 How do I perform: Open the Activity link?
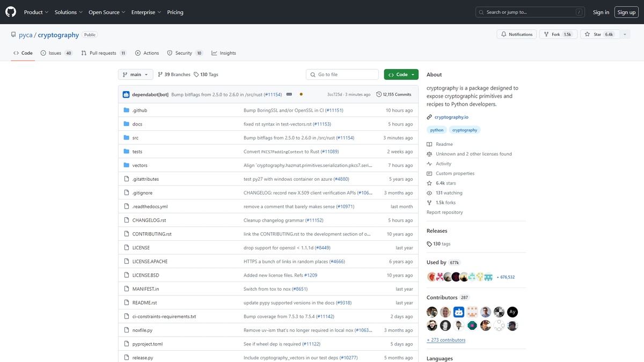tap(444, 164)
